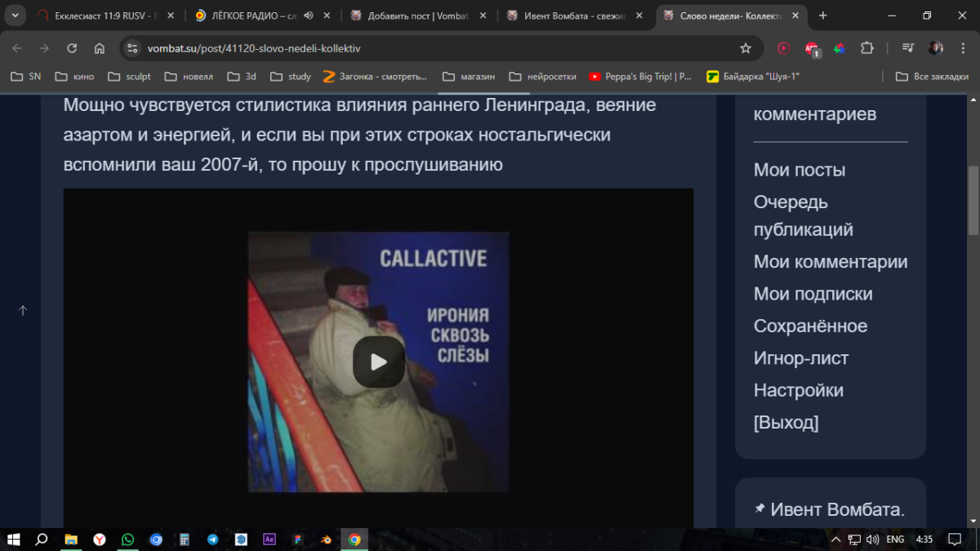This screenshot has height=551, width=980.
Task: Go forward in browser history
Action: point(44,48)
